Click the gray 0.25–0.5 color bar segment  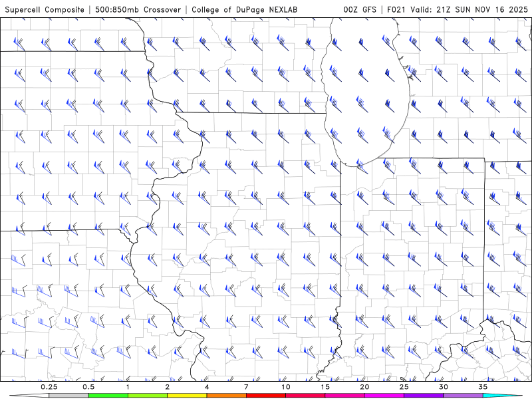coord(69,396)
